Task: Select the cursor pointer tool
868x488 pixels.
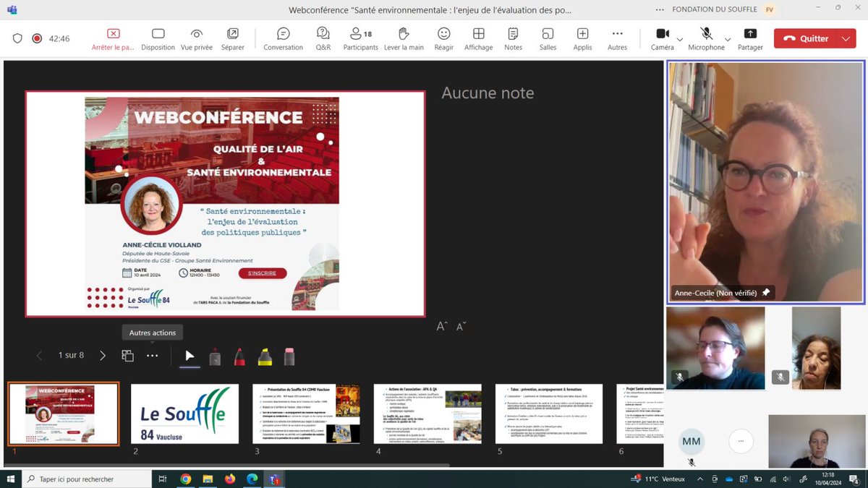Action: click(x=190, y=355)
